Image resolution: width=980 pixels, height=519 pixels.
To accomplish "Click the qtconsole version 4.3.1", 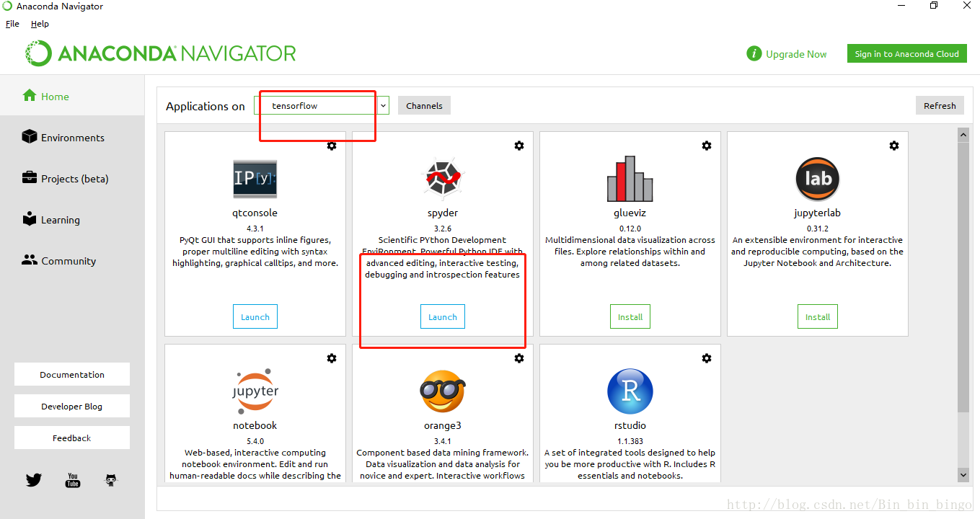I will 255,228.
